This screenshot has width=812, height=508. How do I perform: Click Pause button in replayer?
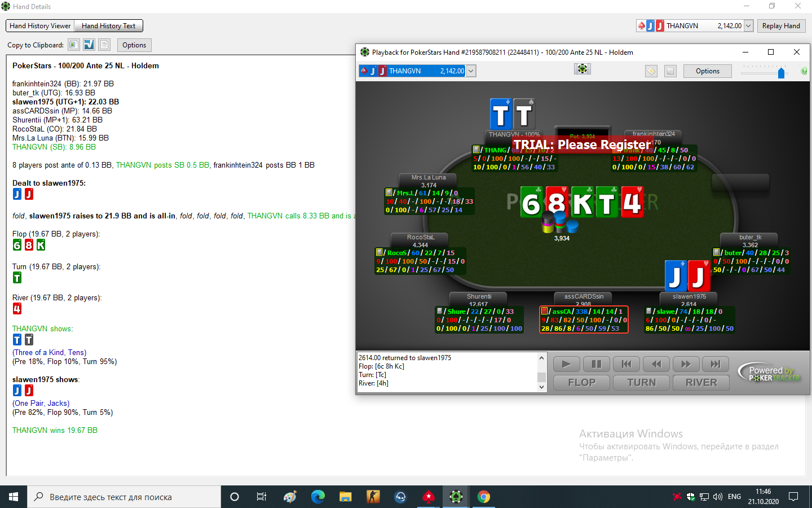click(x=597, y=364)
